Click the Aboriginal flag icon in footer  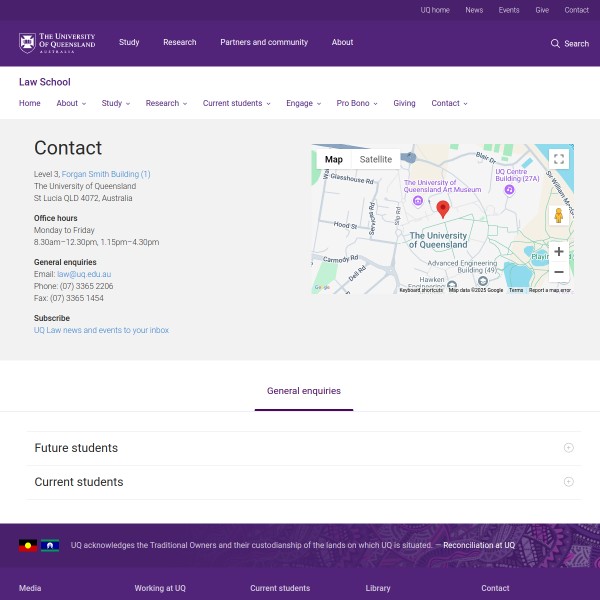coord(28,545)
